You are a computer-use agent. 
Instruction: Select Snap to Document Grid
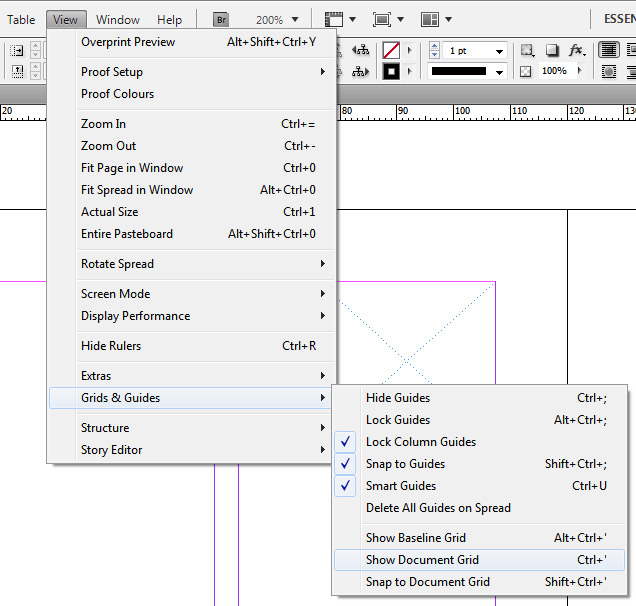coord(479,582)
